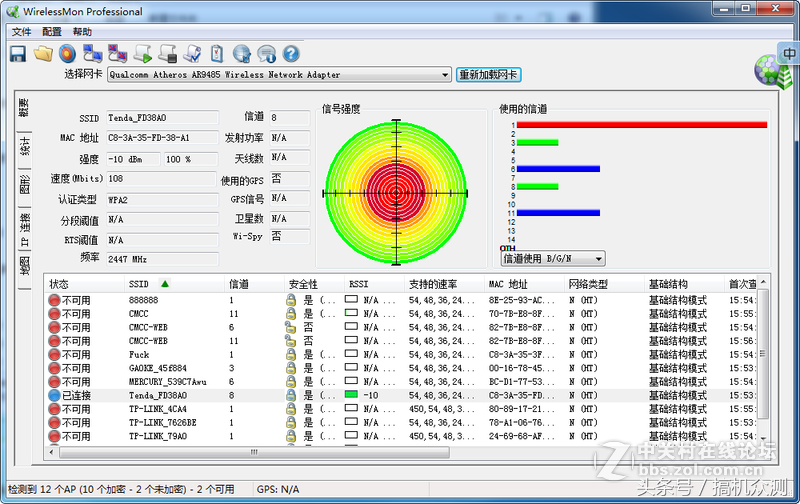Click the 认证类型 field showing WPA2
Viewport: 800px width, 504px height.
pos(162,200)
